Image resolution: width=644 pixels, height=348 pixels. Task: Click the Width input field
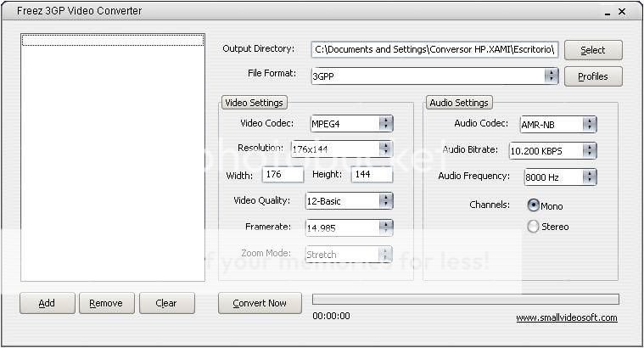[283, 175]
